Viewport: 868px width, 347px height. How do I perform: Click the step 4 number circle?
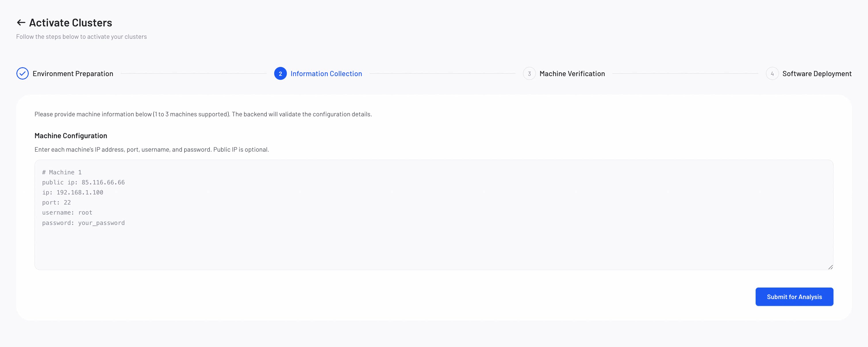point(772,74)
